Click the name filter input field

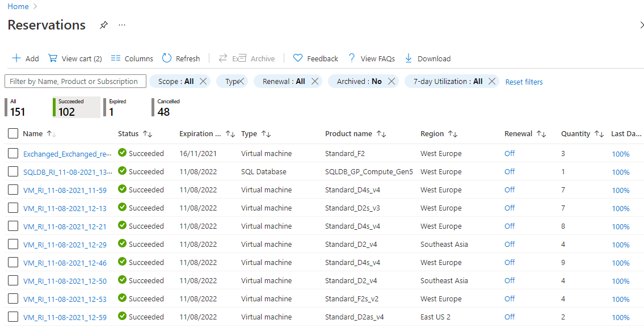point(75,81)
